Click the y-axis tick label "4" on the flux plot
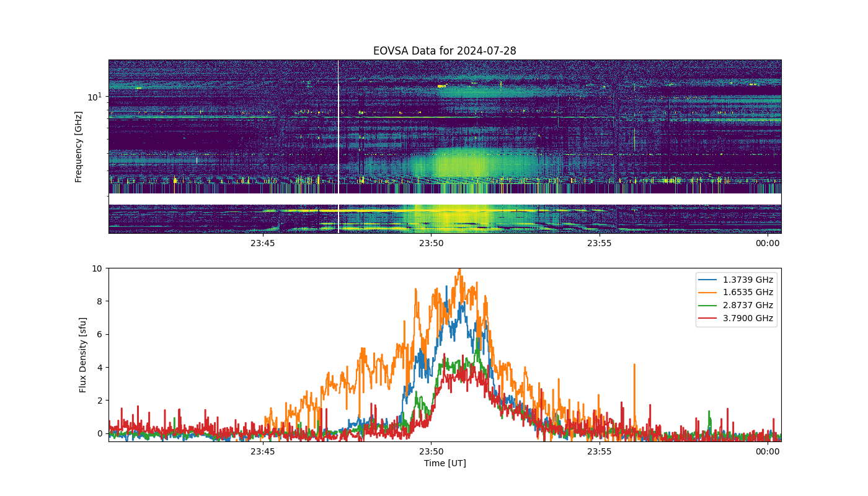This screenshot has width=868, height=496. click(100, 368)
